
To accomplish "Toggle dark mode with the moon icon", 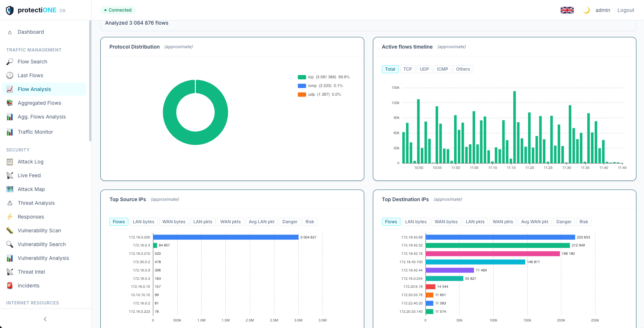I will pyautogui.click(x=586, y=10).
